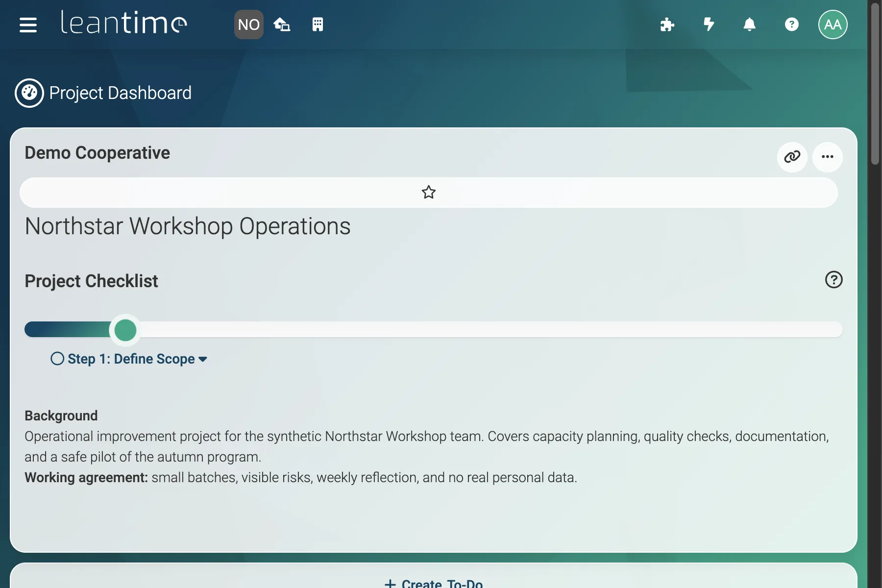Open the plugins puzzle-piece icon
Image resolution: width=882 pixels, height=588 pixels.
click(x=667, y=24)
